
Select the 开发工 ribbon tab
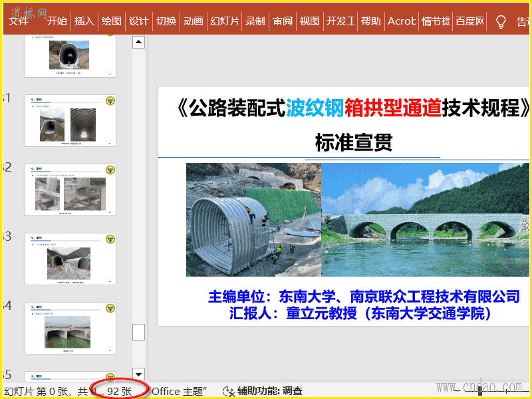coord(340,21)
